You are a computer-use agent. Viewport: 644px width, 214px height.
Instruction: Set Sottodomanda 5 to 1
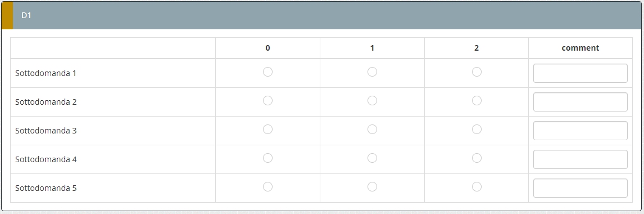pos(372,187)
